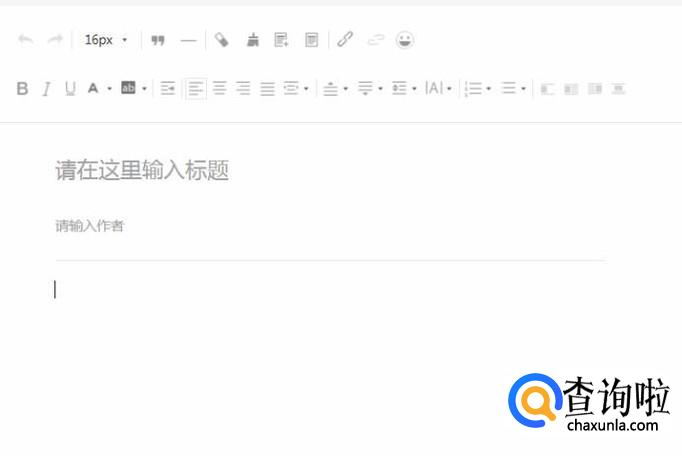This screenshot has width=682, height=456.
Task: Insert a numbered ordered list
Action: pos(473,89)
